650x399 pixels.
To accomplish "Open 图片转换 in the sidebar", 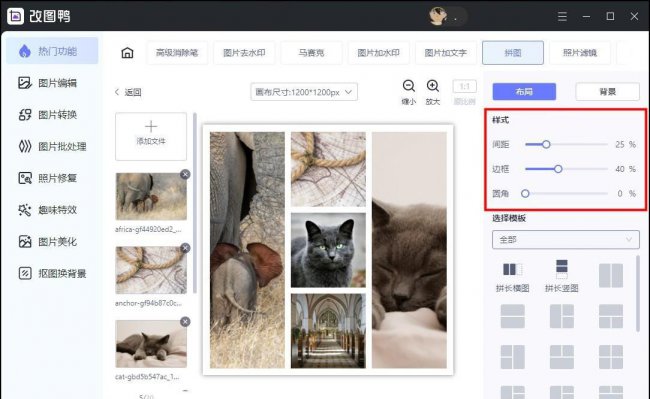I will coord(47,114).
